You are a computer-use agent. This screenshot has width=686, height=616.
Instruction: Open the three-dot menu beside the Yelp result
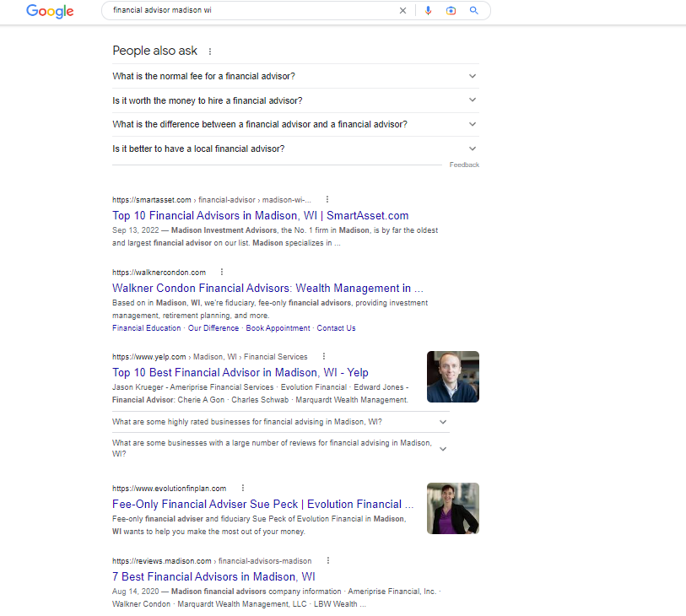pos(324,356)
